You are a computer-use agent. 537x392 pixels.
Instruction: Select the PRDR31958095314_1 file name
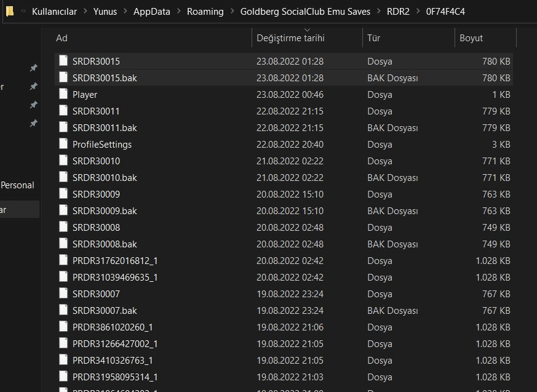(115, 377)
